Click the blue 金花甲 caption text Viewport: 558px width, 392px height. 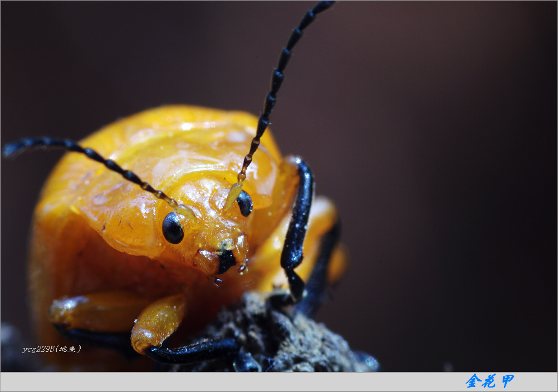pyautogui.click(x=490, y=381)
